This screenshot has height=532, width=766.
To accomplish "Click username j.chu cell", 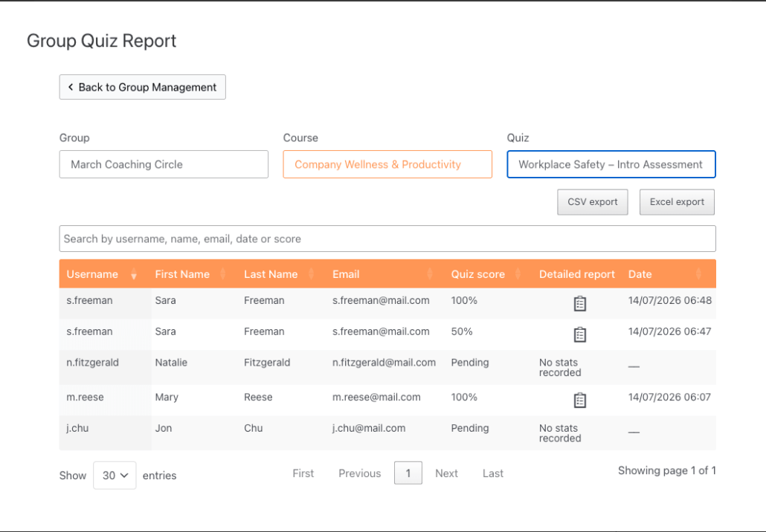I will click(77, 428).
